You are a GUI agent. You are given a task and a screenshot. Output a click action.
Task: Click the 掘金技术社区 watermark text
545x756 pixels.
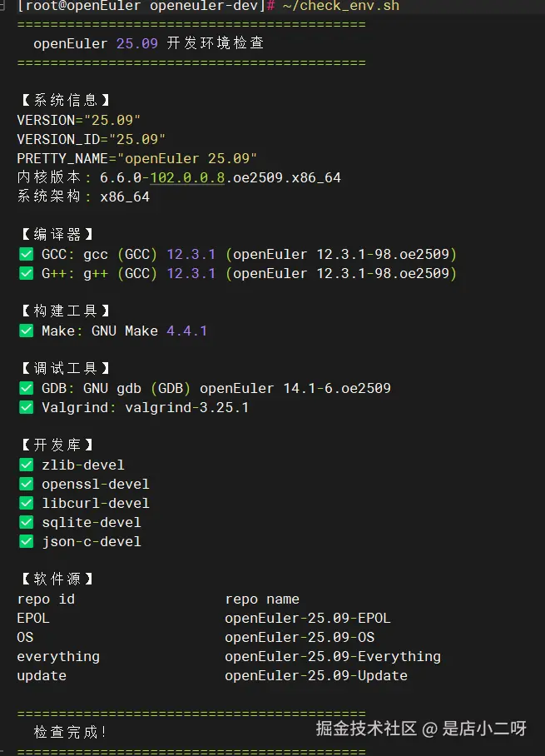coord(366,729)
